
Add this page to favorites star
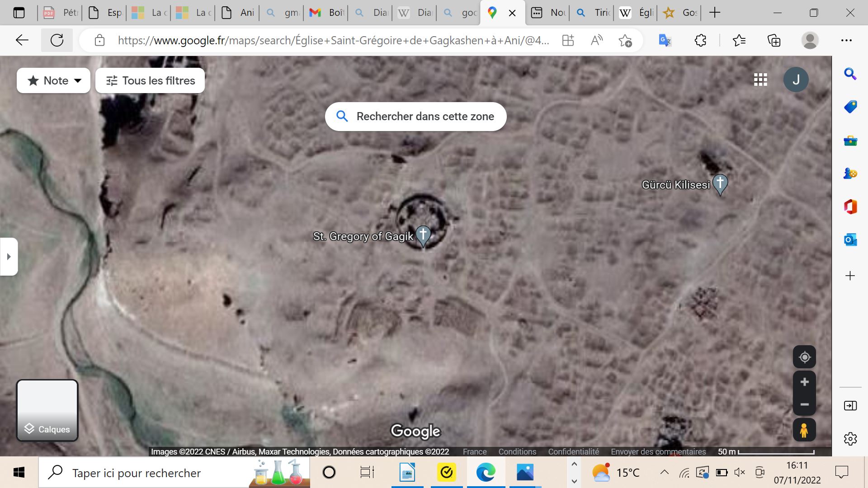point(625,41)
